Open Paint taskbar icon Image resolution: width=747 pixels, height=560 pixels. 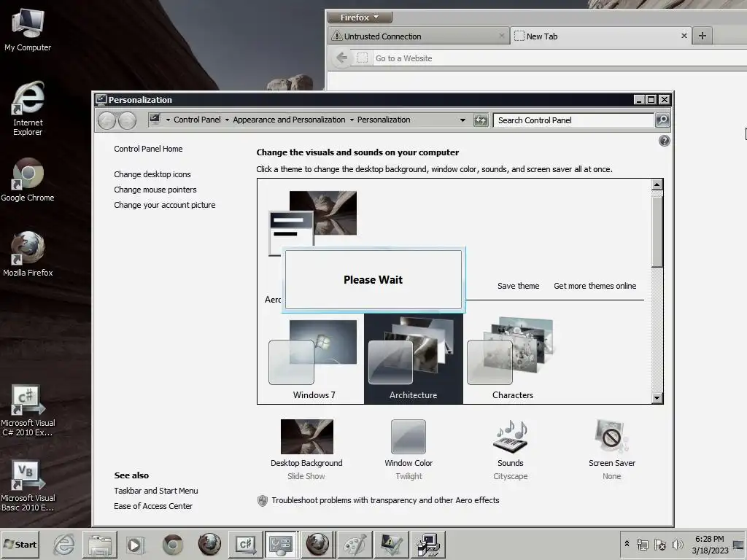(355, 544)
